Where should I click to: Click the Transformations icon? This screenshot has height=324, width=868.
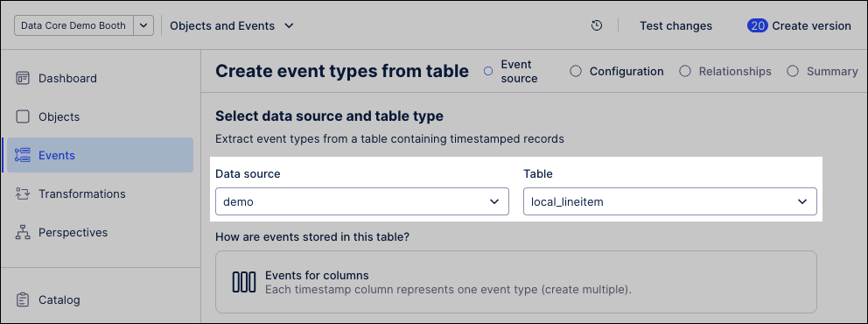[x=23, y=194]
